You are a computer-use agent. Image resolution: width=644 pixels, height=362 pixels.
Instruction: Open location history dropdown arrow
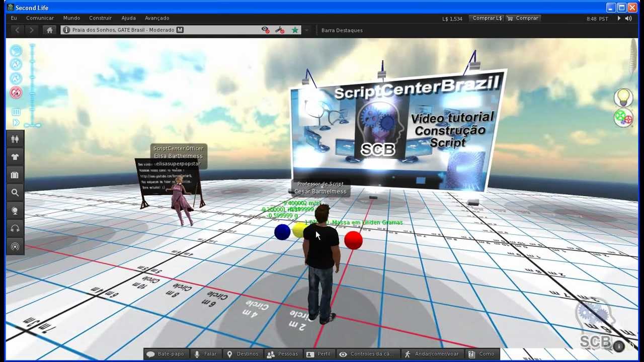tap(306, 30)
